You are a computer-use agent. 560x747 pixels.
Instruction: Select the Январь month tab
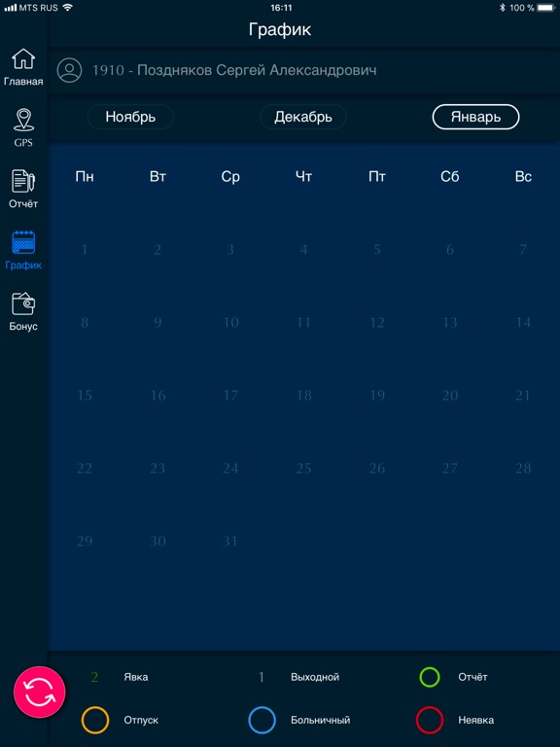tap(475, 117)
